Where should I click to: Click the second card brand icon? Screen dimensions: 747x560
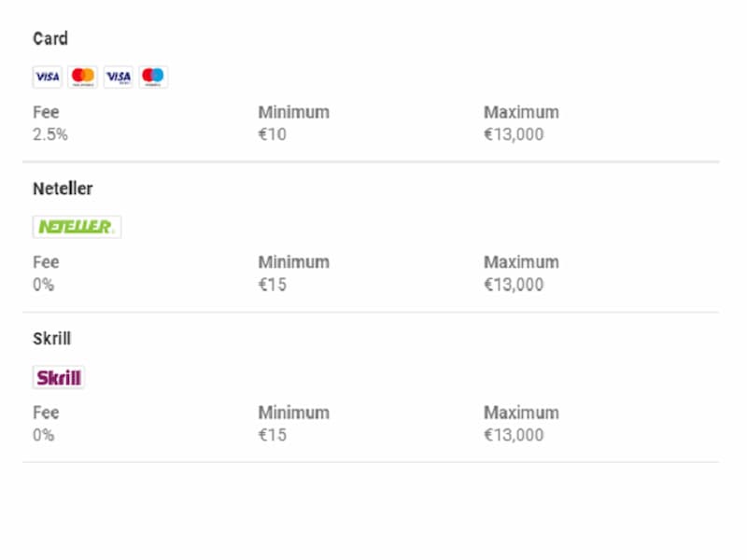(x=83, y=77)
